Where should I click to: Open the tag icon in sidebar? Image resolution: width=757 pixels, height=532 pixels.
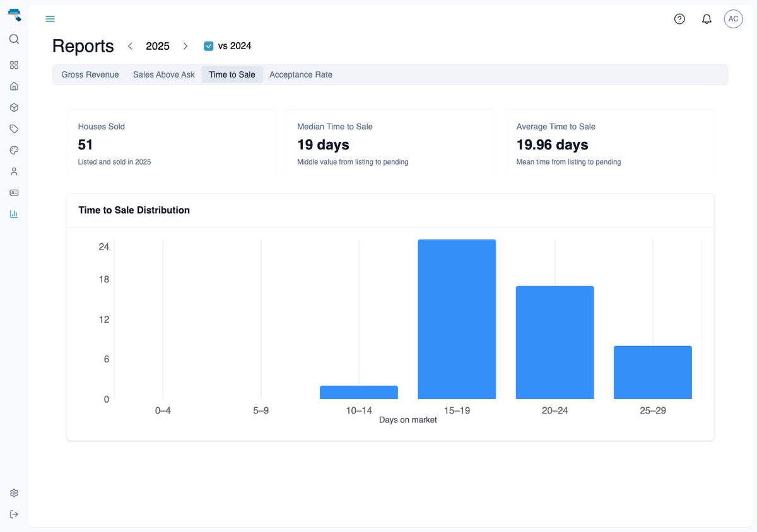[14, 129]
